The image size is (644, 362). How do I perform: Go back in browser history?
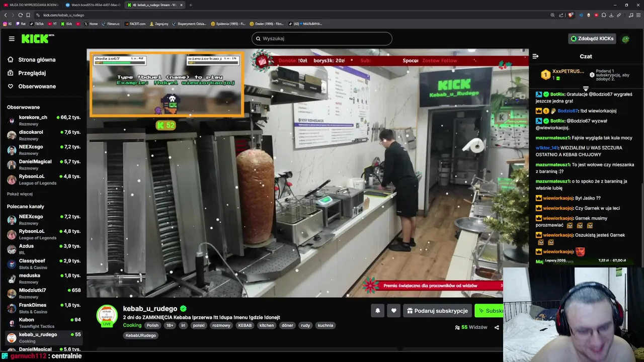click(6, 15)
